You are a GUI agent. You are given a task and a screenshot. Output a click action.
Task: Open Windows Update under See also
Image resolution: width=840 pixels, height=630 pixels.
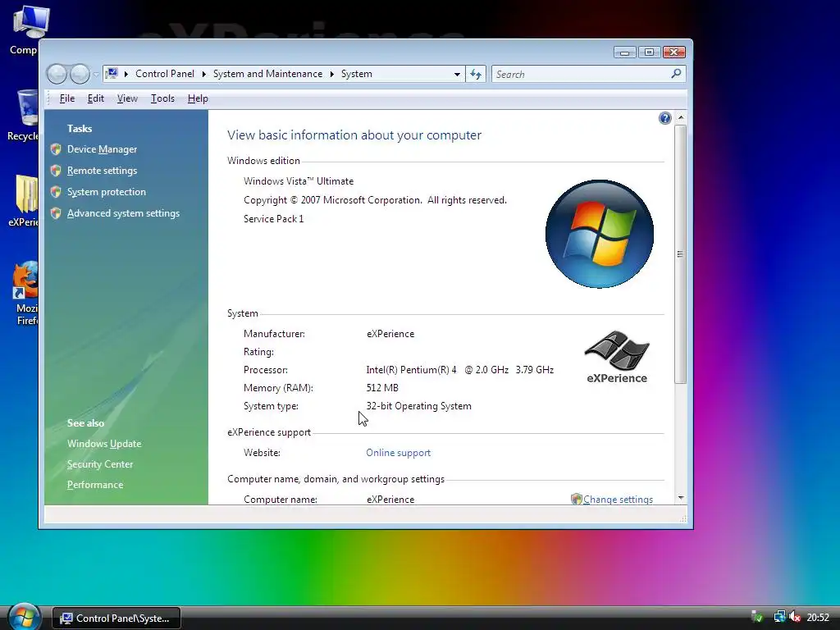(104, 444)
